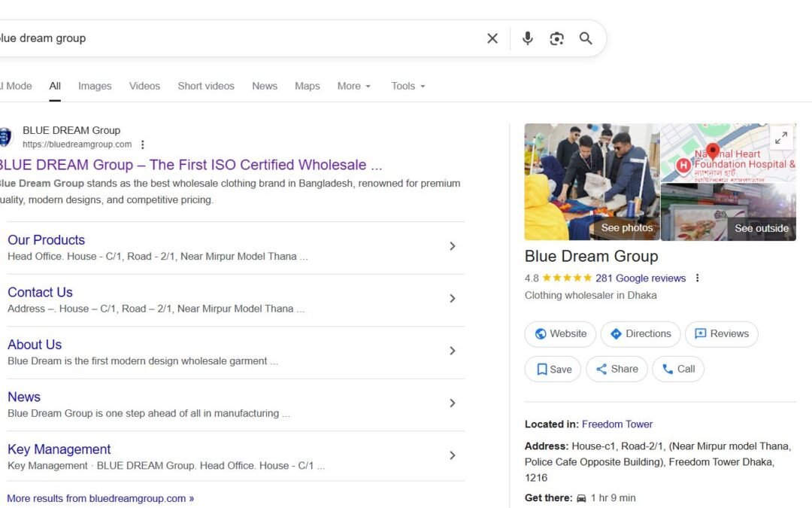Switch to the Images tab
Viewport: 812px width, 508px height.
tap(95, 86)
